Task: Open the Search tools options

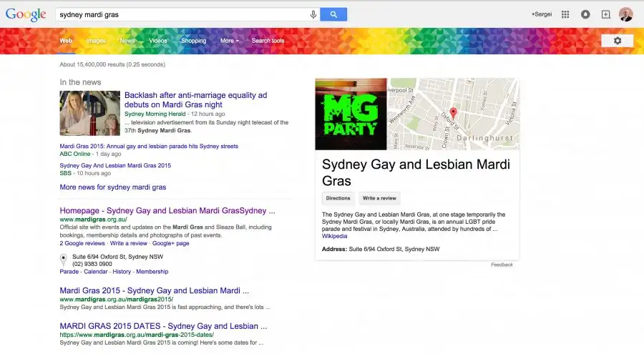Action: (268, 41)
